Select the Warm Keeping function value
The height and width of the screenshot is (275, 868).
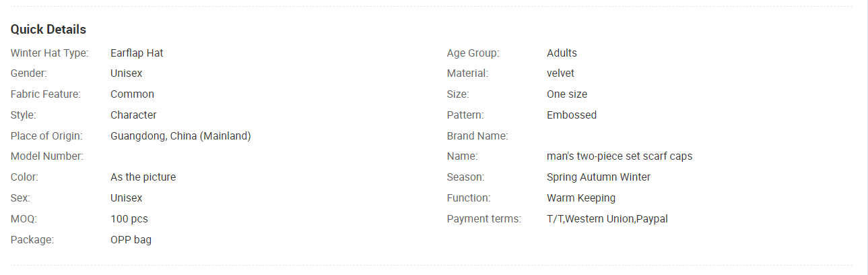[581, 198]
